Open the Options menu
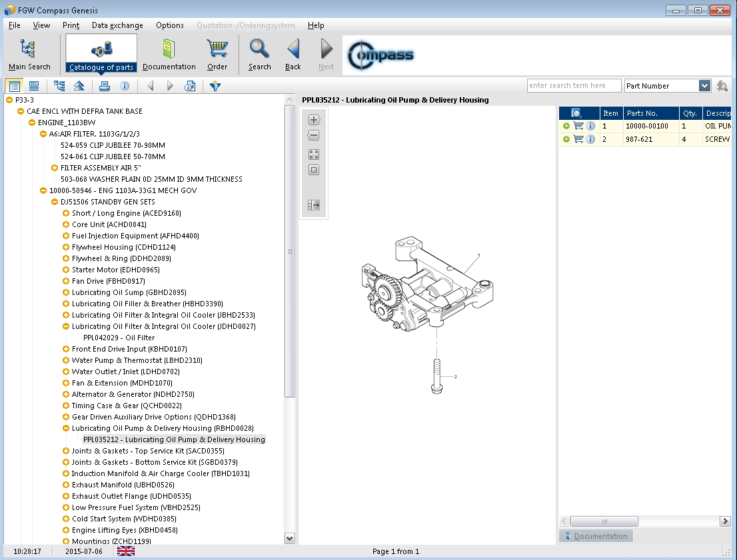This screenshot has width=737, height=560. [x=170, y=25]
